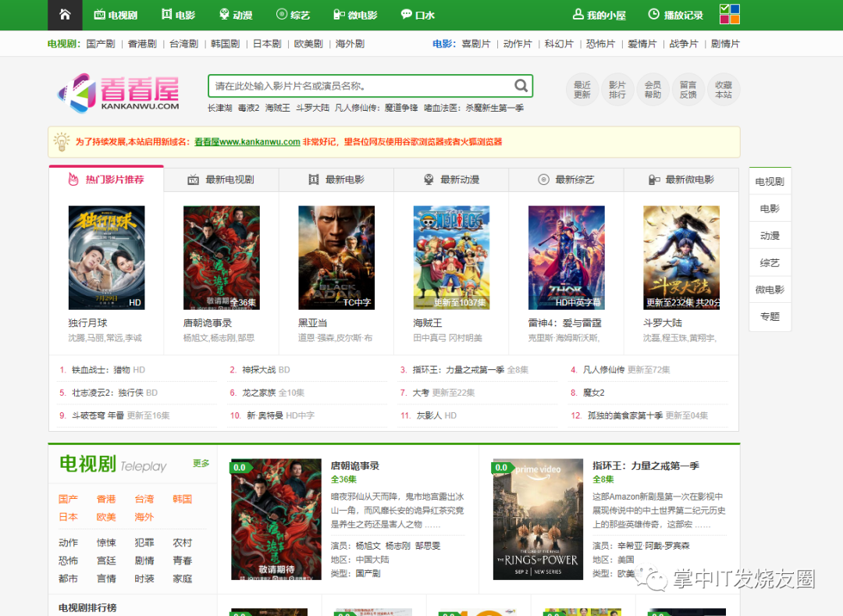Open ranked item 灰影人
Image resolution: width=843 pixels, height=616 pixels.
[x=429, y=415]
